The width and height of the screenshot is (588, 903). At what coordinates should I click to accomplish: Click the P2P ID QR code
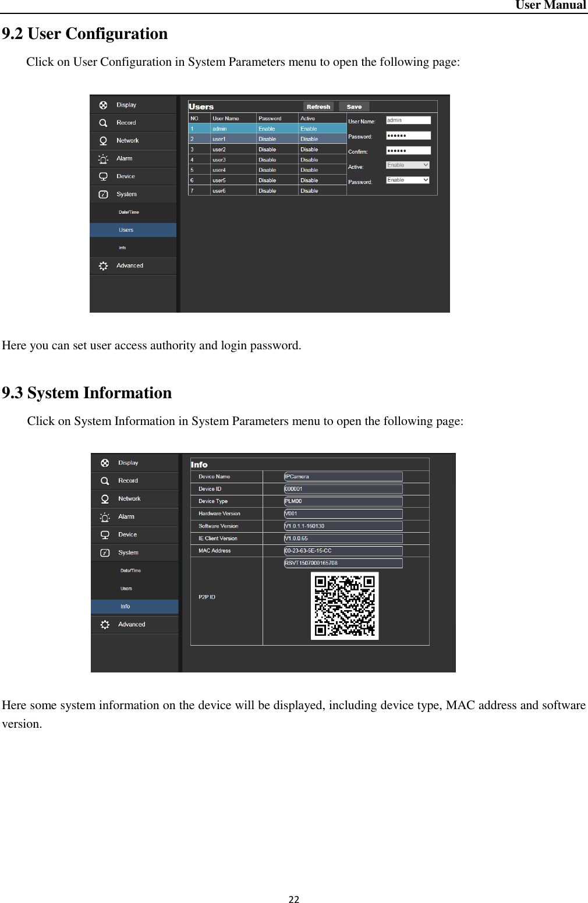coord(345,606)
